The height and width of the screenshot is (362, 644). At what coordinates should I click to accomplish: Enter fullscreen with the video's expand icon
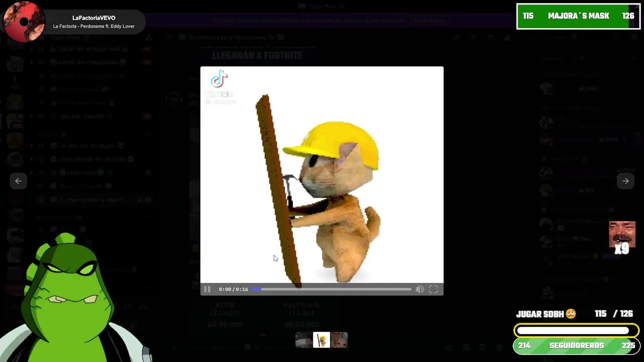pyautogui.click(x=433, y=289)
